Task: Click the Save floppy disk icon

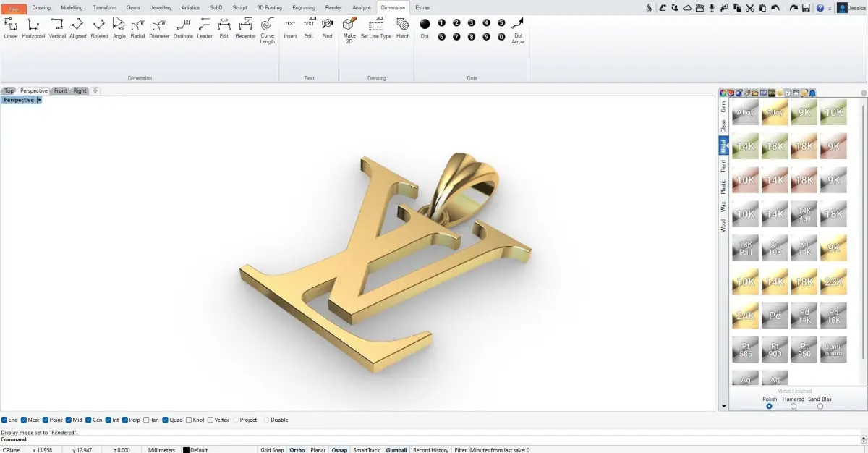Action: (x=806, y=7)
